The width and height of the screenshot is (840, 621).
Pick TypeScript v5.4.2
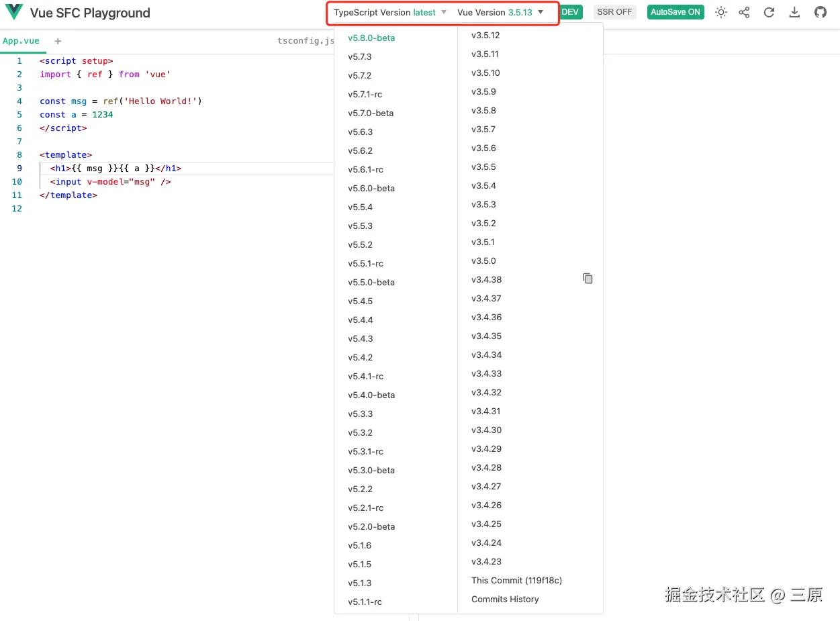pos(361,358)
